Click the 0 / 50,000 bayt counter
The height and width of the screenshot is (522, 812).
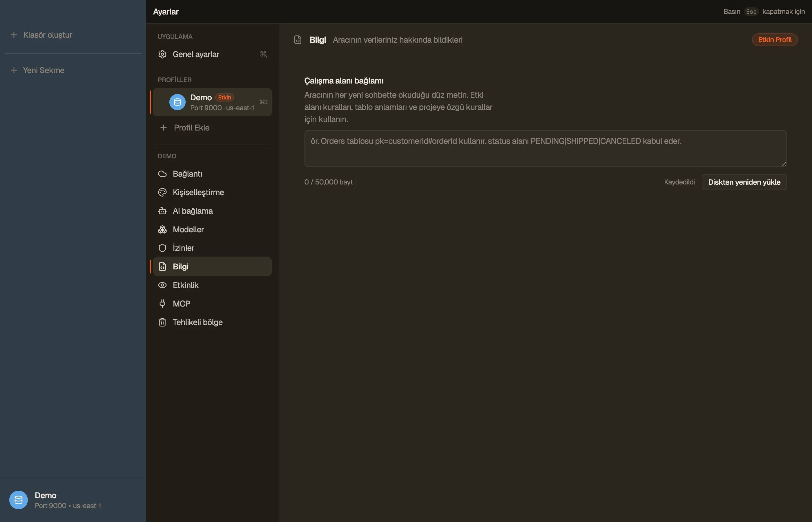point(328,182)
